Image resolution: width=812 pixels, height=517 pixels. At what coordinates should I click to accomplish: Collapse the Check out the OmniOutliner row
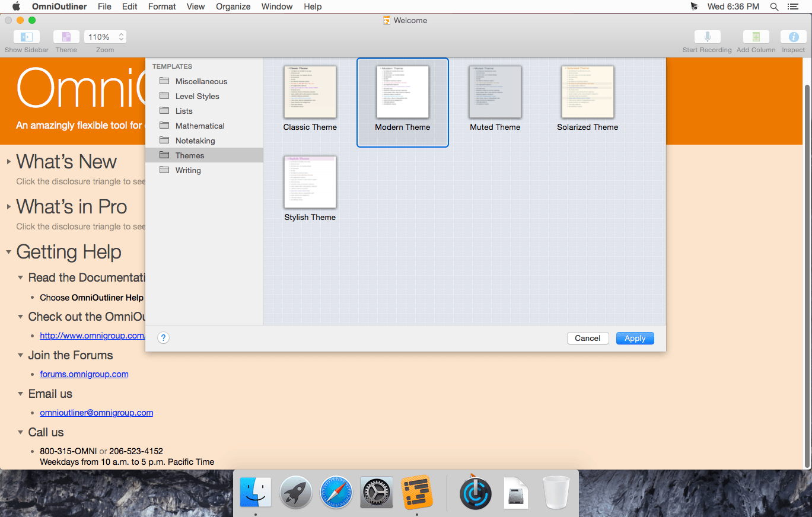[21, 317]
